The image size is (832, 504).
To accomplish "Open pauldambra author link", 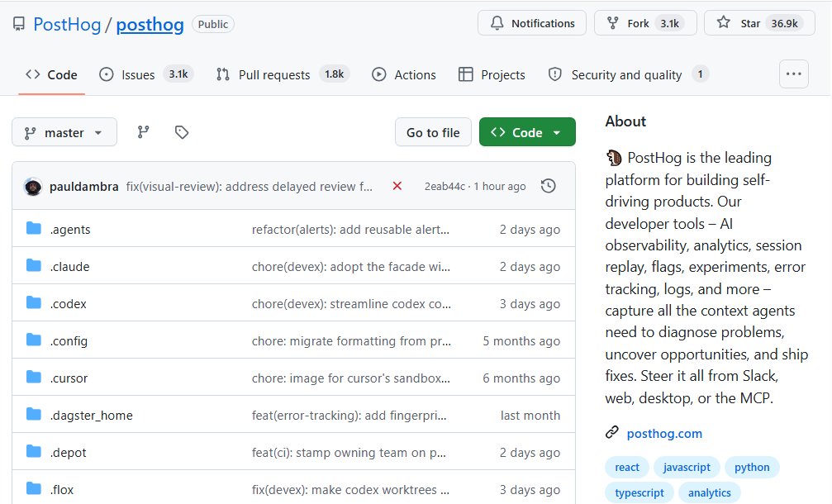I will click(x=83, y=187).
